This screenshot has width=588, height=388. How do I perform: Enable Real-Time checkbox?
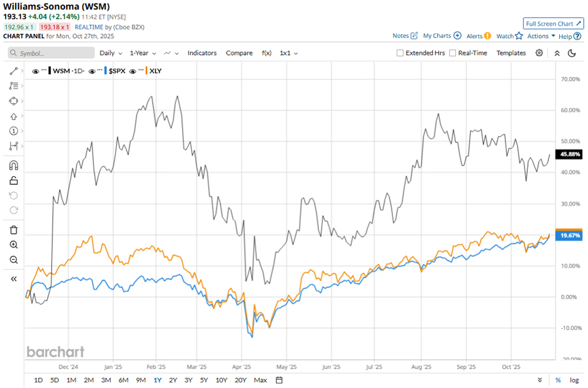pos(453,53)
